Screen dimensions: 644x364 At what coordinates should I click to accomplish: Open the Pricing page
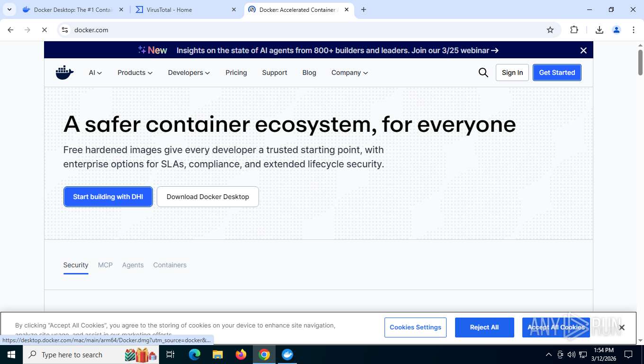(x=236, y=73)
